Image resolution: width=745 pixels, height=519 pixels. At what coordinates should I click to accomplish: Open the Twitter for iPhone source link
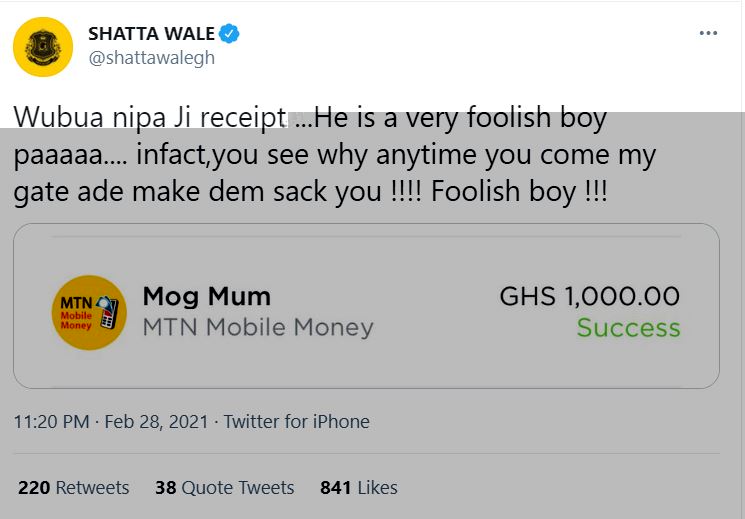point(296,422)
